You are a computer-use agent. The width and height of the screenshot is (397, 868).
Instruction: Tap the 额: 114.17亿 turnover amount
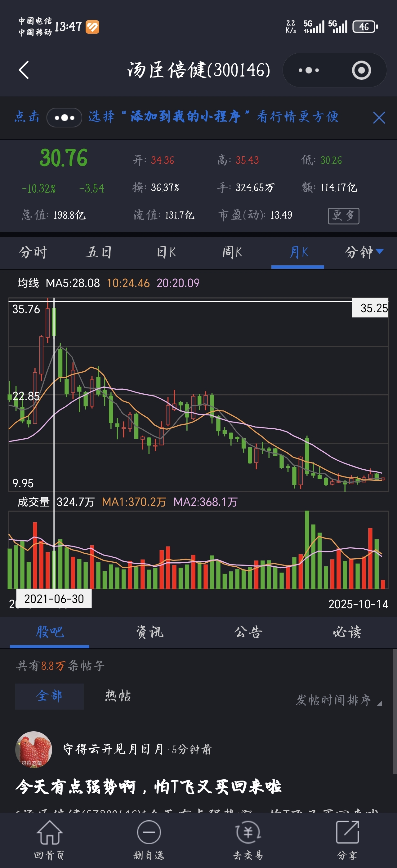(x=329, y=187)
